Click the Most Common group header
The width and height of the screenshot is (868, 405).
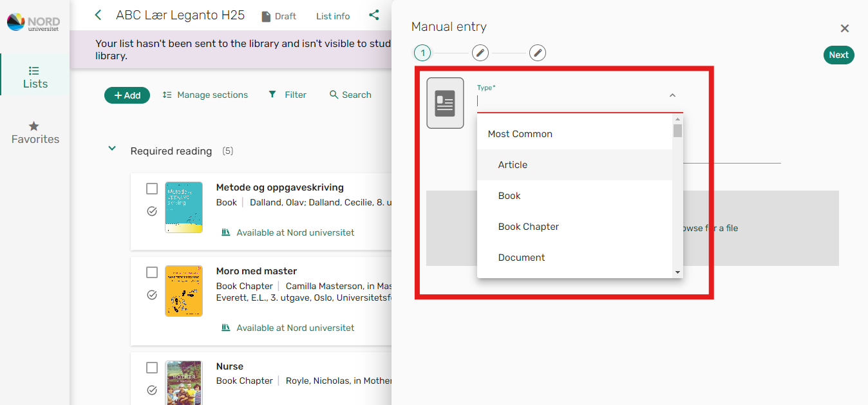pos(574,134)
